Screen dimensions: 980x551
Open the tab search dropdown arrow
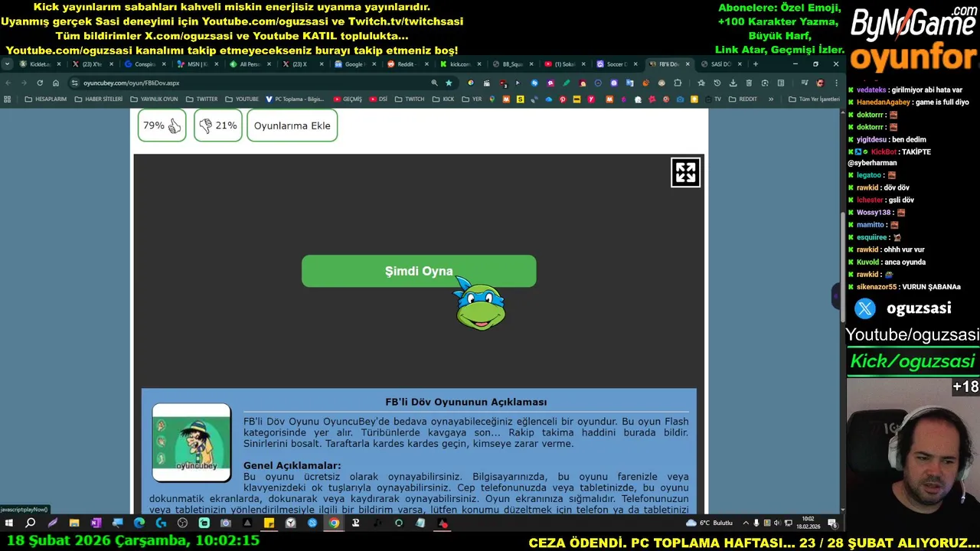click(7, 64)
